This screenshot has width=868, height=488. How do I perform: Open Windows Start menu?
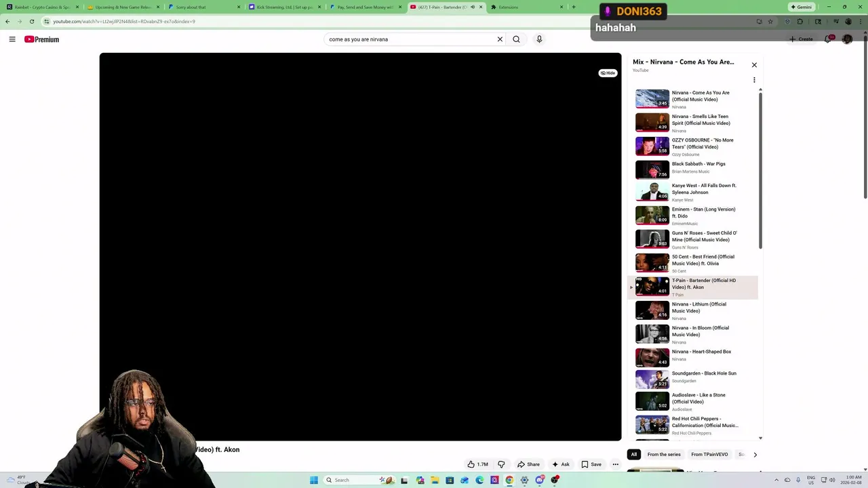[x=314, y=481]
